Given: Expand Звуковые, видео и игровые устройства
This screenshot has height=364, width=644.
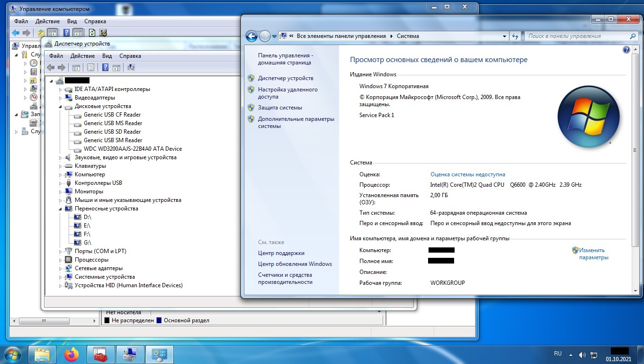Looking at the screenshot, I should pos(60,158).
